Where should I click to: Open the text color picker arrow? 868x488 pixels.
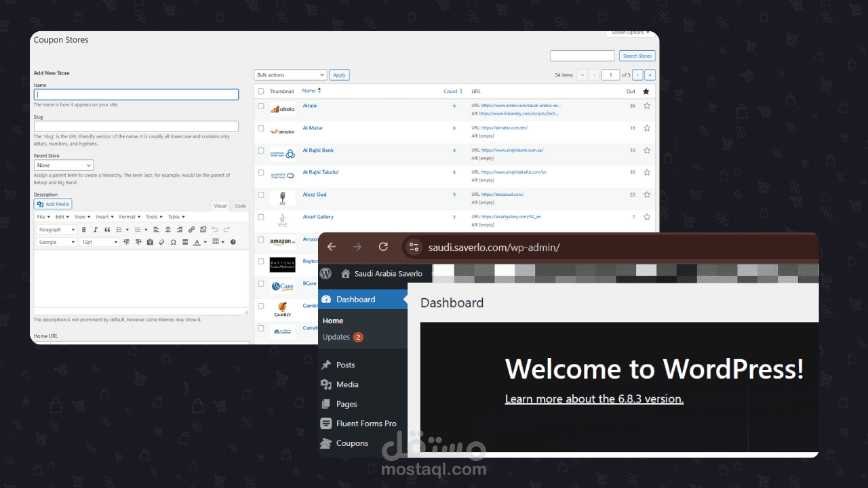(205, 242)
